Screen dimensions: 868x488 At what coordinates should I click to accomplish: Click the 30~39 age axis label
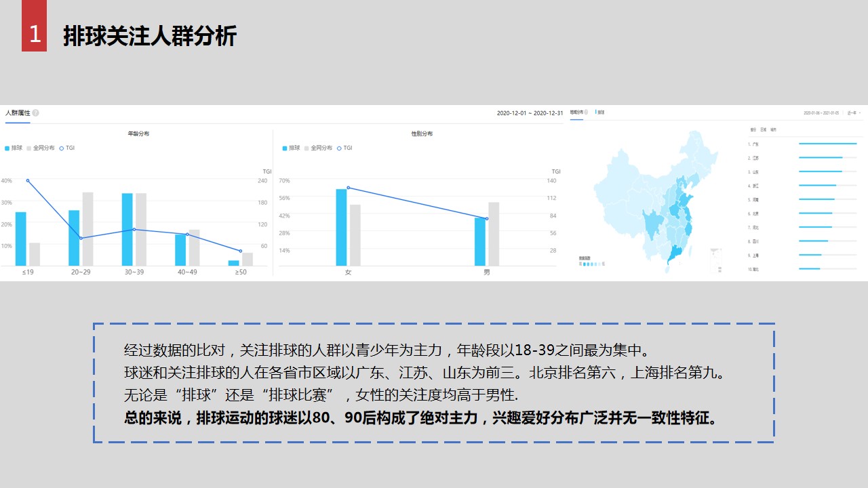[x=134, y=272]
